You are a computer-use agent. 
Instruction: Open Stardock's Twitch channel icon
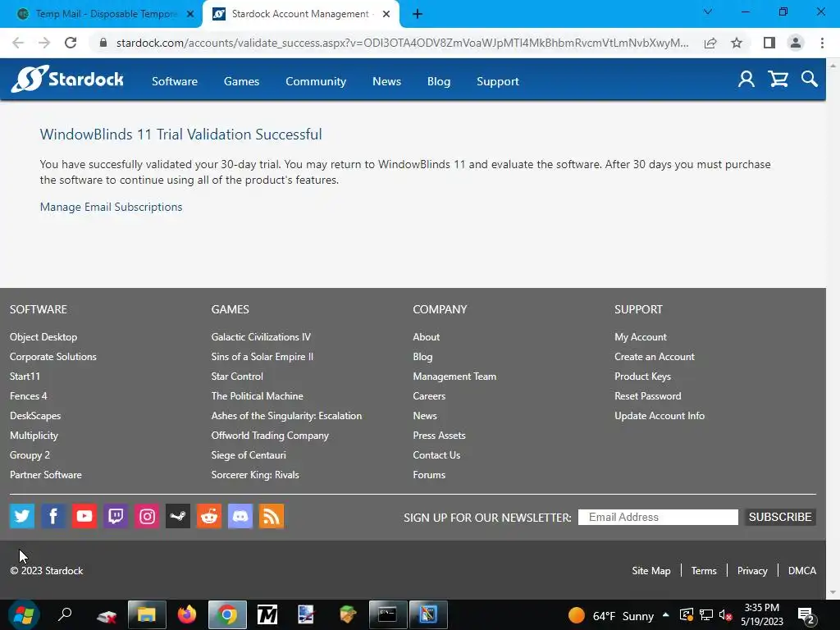(x=116, y=517)
